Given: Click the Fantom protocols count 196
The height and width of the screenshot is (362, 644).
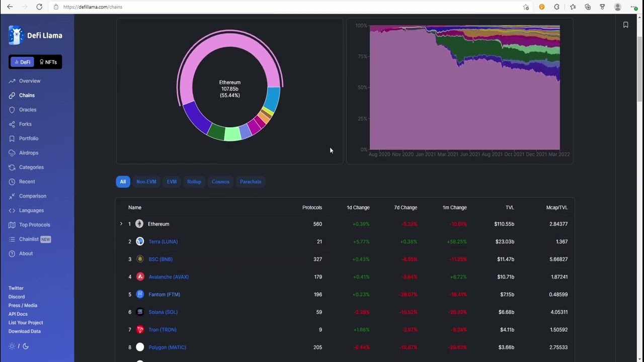Looking at the screenshot, I should pos(317,294).
